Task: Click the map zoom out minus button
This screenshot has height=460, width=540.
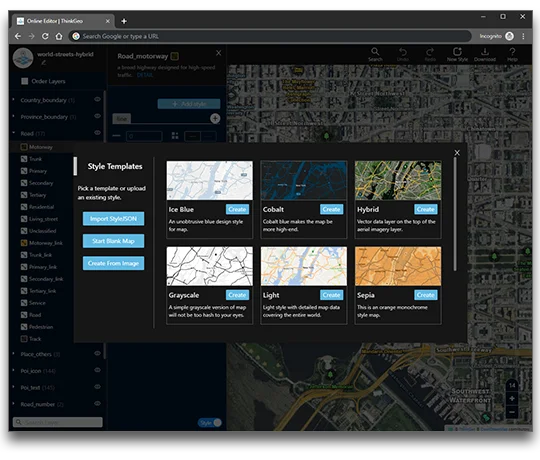Action: click(512, 412)
